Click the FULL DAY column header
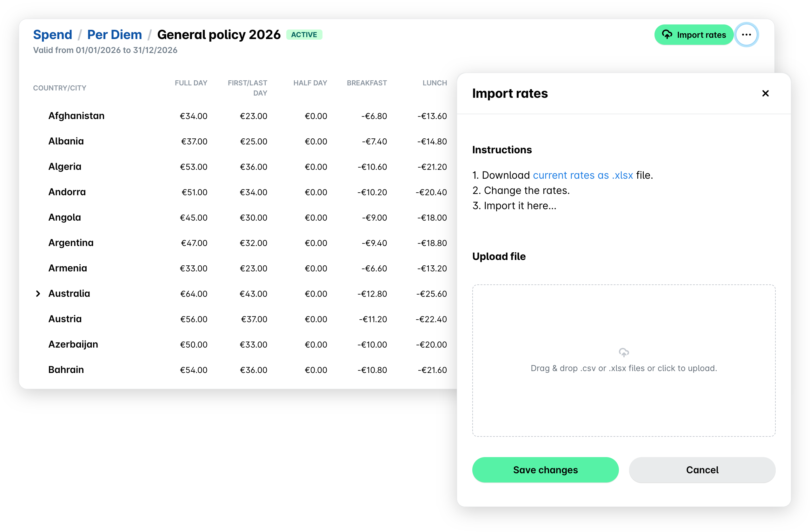Screen dimensions: 810x532 pos(191,83)
